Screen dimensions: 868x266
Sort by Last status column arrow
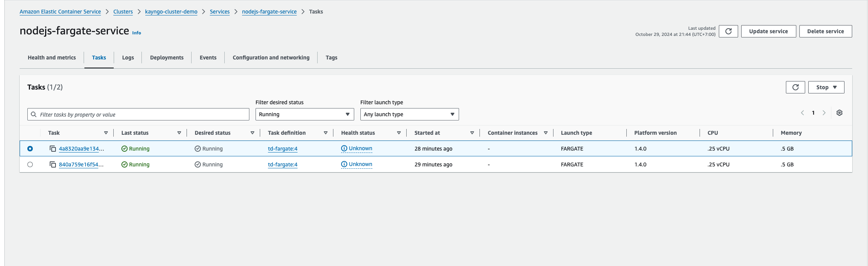point(179,133)
